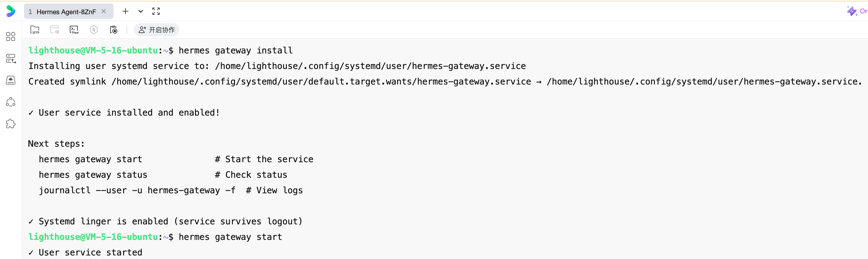Open the plugins puzzle-piece sidebar icon

[11, 124]
